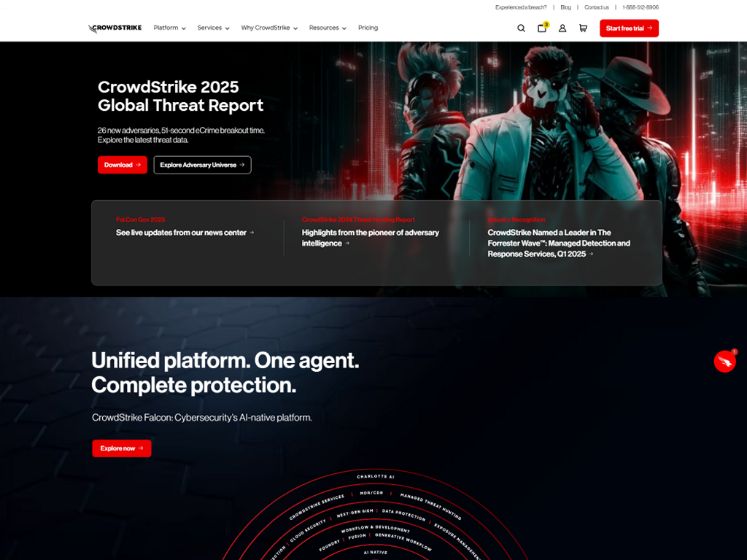Image resolution: width=747 pixels, height=560 pixels.
Task: Download the Global Threat Report
Action: [123, 165]
